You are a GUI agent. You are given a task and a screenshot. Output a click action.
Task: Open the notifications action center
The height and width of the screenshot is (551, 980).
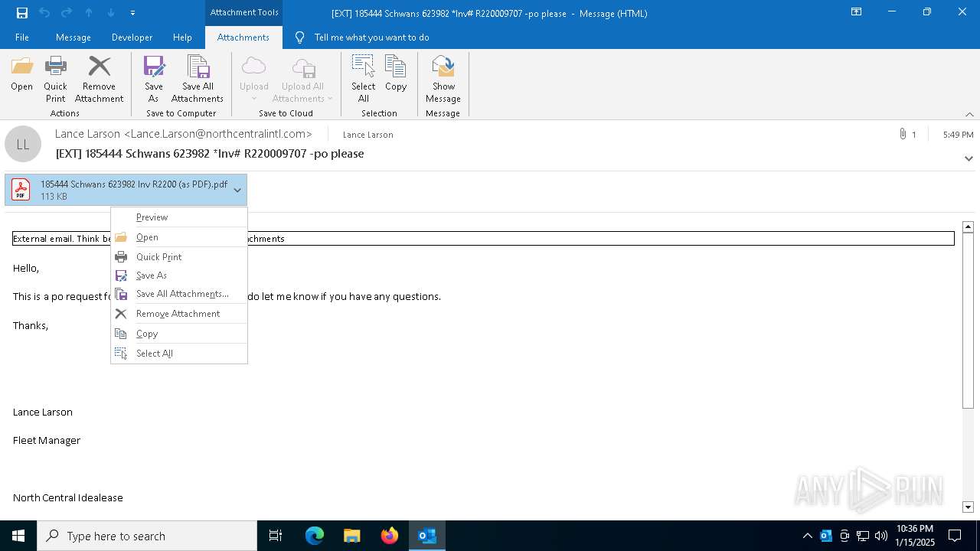(x=955, y=536)
